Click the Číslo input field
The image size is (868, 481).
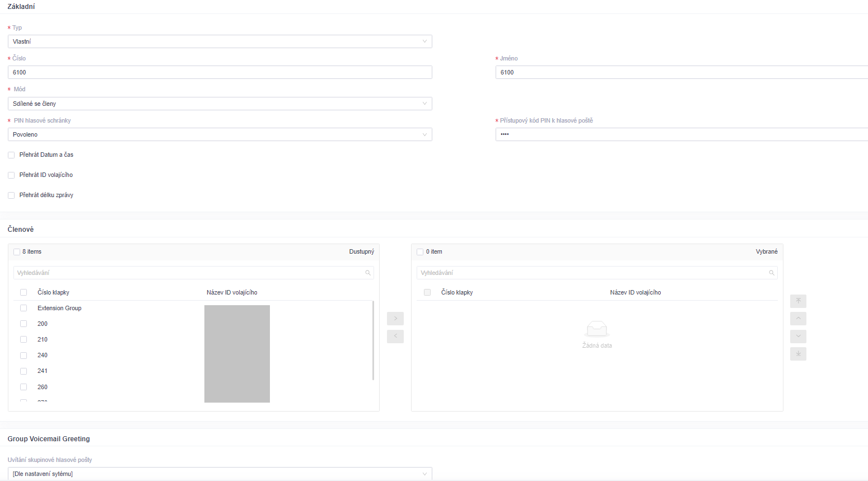coord(220,72)
